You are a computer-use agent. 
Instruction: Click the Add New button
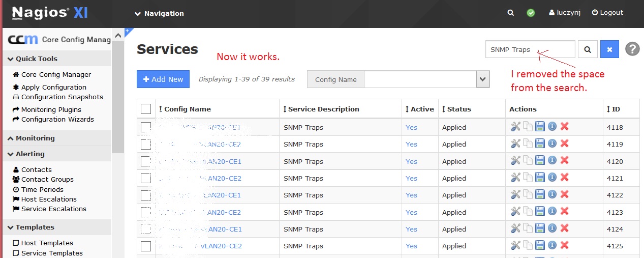tap(163, 79)
